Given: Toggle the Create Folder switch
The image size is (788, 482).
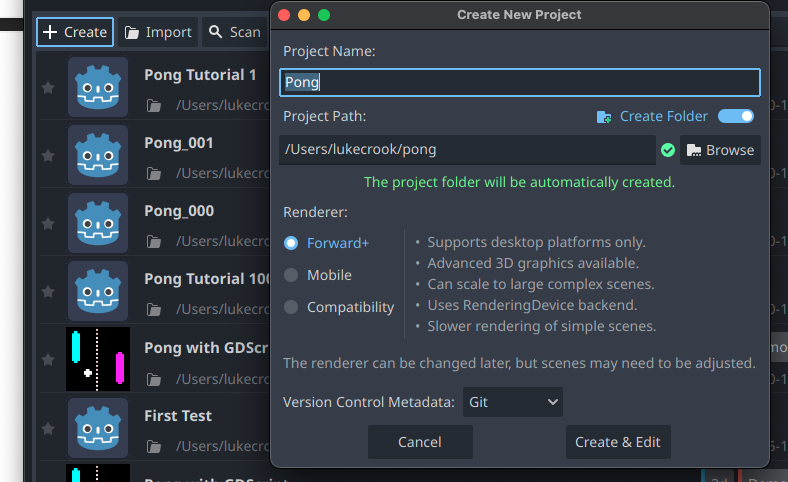Looking at the screenshot, I should (x=736, y=116).
